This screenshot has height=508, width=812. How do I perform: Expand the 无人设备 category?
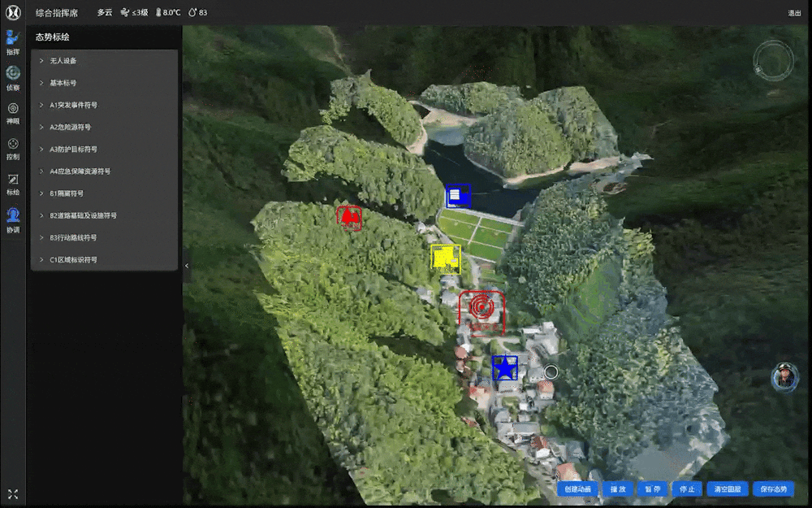pos(63,61)
